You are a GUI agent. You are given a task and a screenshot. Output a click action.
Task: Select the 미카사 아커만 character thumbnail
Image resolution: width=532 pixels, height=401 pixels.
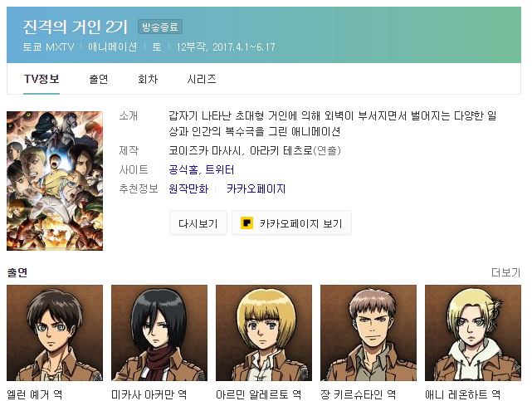click(159, 333)
